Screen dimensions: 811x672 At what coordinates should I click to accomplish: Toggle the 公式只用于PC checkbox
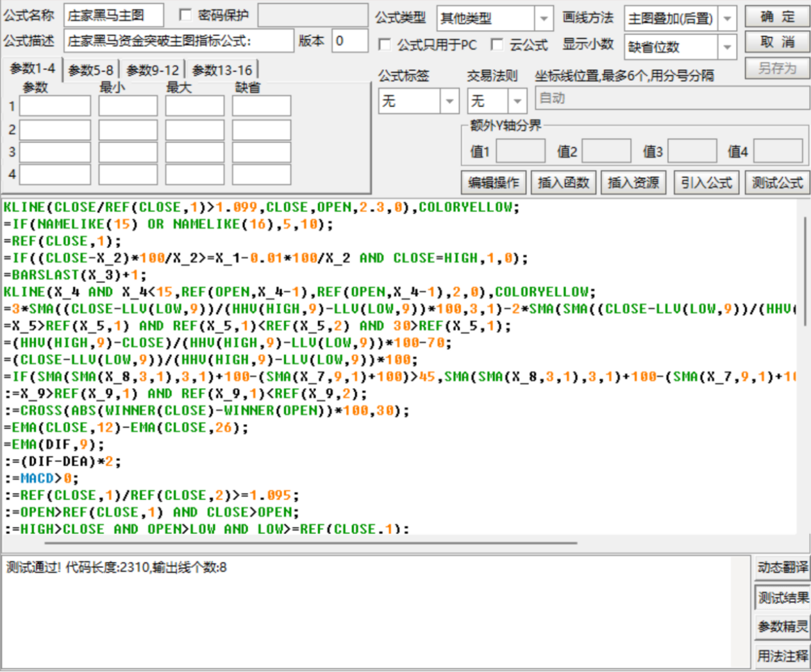(x=385, y=44)
